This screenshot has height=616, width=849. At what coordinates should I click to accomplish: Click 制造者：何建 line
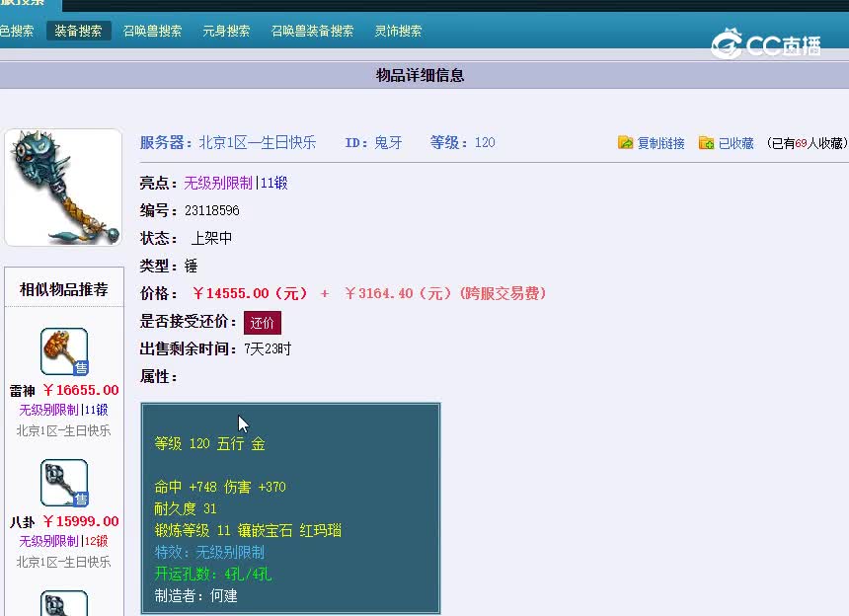point(196,596)
